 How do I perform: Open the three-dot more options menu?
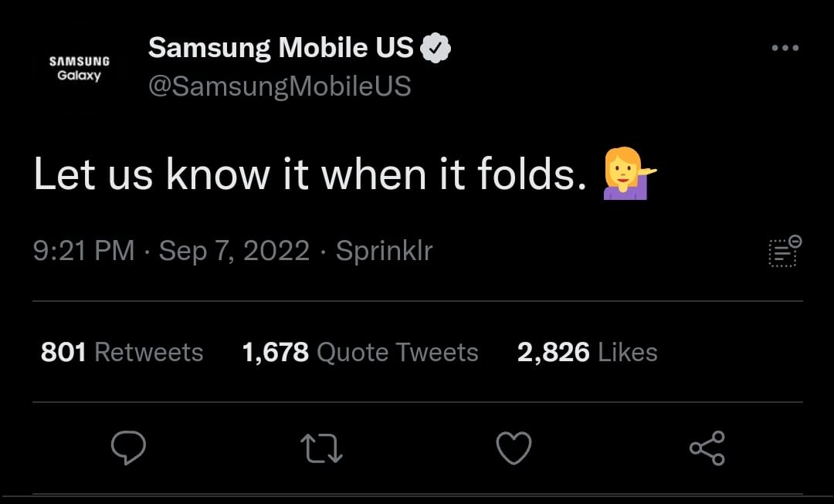point(785,49)
